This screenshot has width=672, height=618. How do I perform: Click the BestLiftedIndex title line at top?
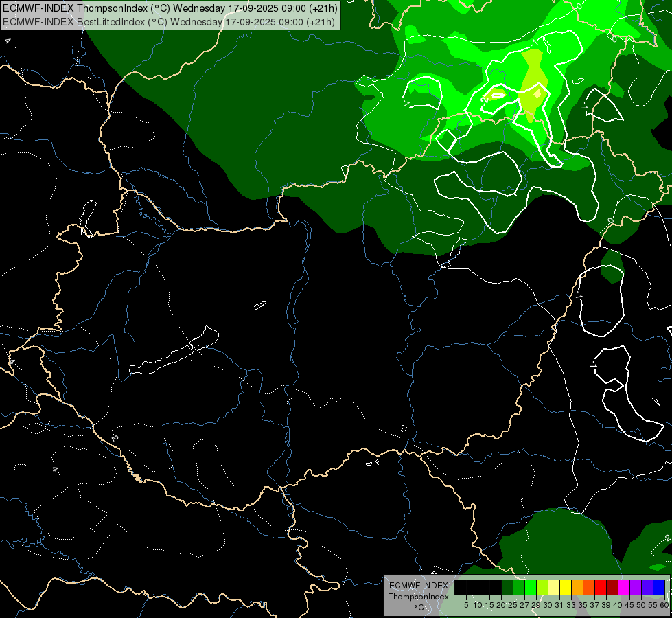point(168,21)
